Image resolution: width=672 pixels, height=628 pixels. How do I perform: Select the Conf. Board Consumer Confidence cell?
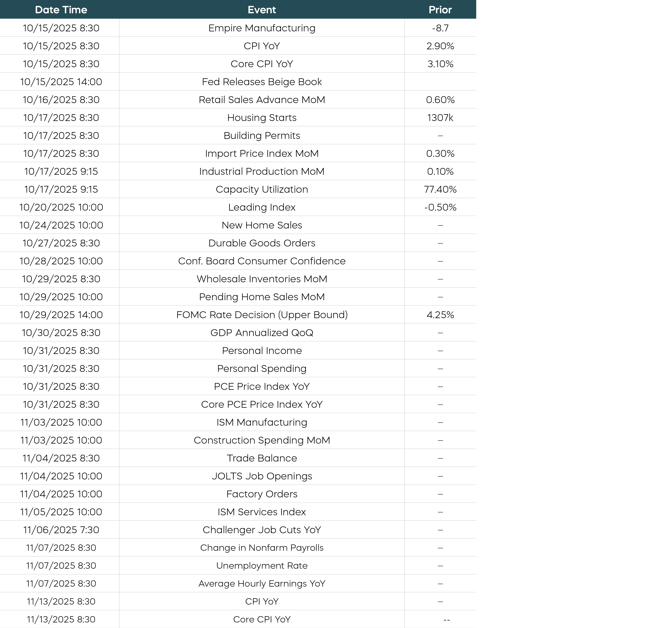[262, 261]
